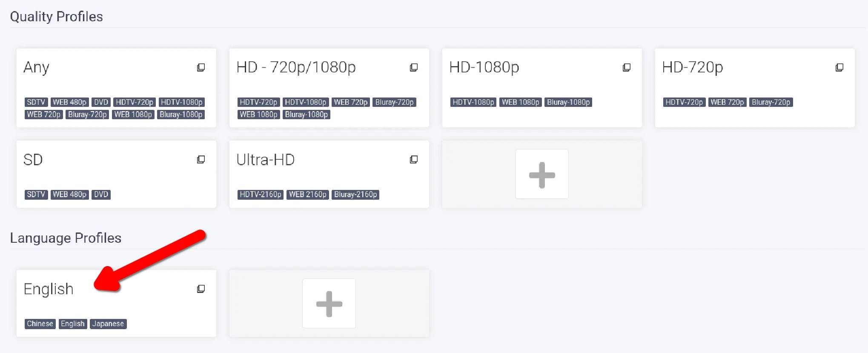The image size is (868, 353).
Task: Click the Chinese language tag
Action: 40,324
